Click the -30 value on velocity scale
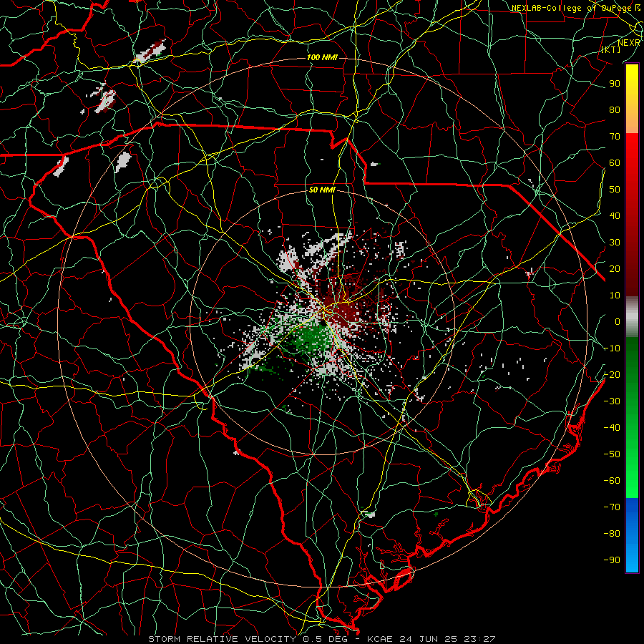Image resolution: width=644 pixels, height=644 pixels. pos(612,401)
